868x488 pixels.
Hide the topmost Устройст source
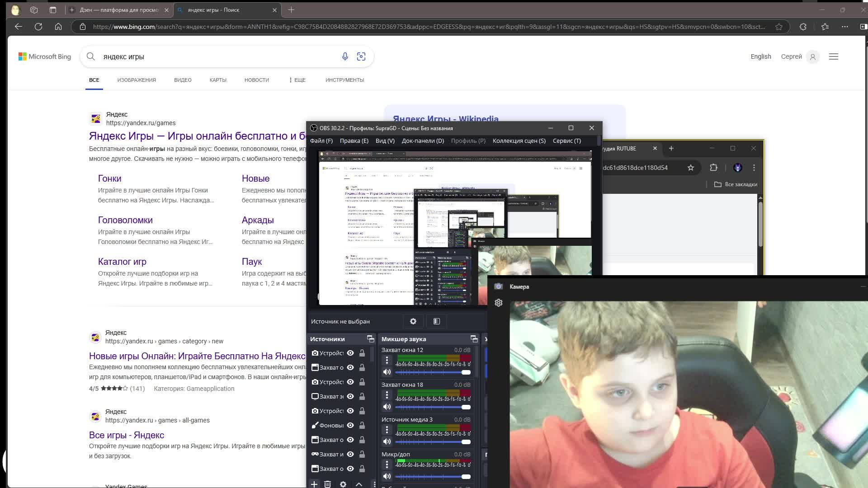coord(350,353)
